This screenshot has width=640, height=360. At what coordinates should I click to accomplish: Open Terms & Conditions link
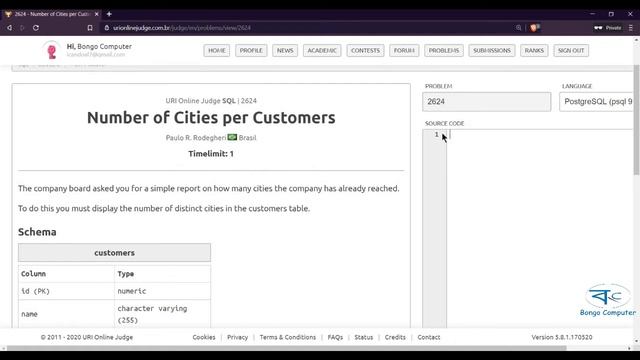[x=288, y=337]
